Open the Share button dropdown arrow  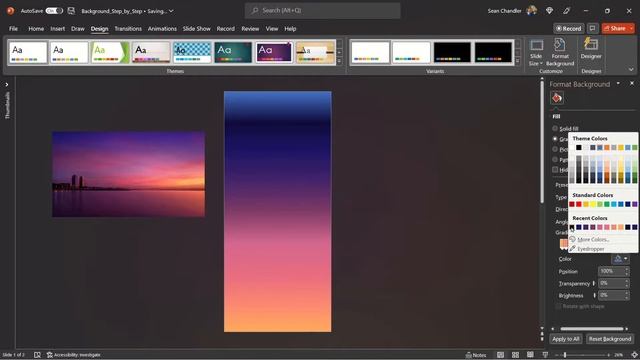click(631, 28)
